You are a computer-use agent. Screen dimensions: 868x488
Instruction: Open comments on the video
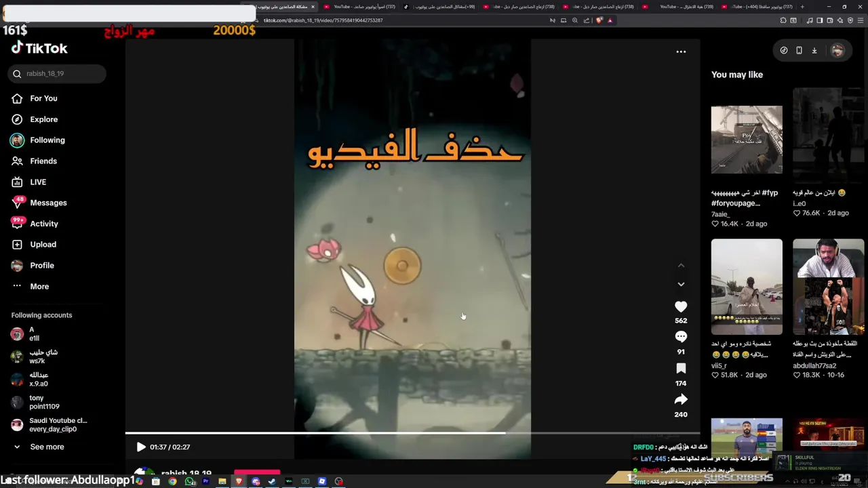point(681,337)
